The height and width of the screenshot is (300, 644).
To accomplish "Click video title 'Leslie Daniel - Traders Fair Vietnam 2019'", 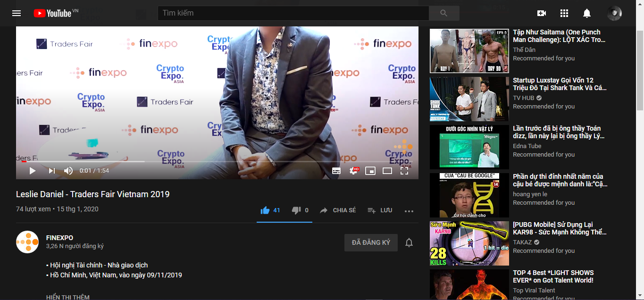I will click(93, 194).
